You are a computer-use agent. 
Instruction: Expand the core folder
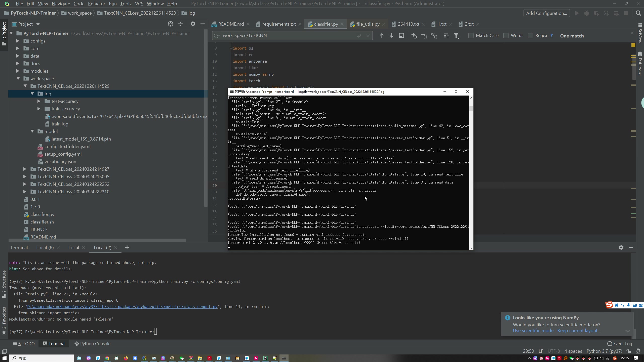pos(18,48)
